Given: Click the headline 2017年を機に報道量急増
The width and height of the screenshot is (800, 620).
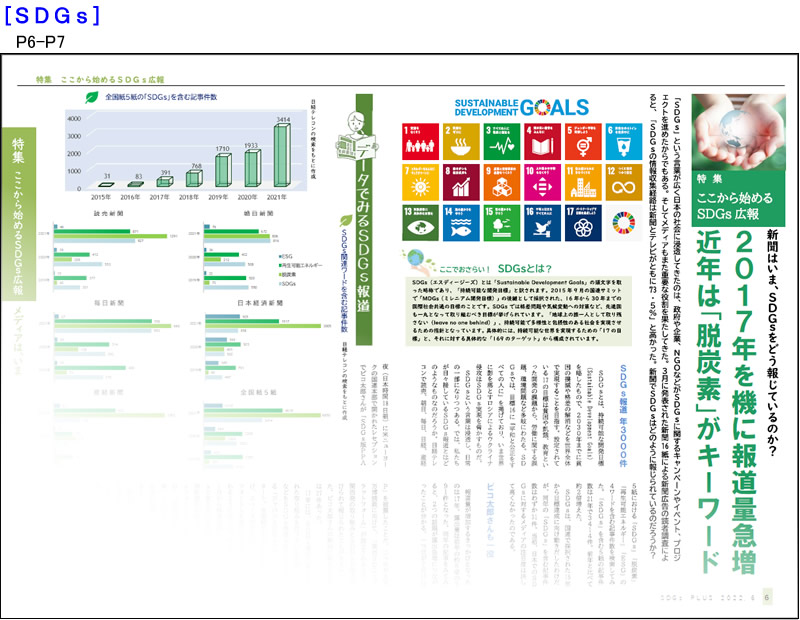Looking at the screenshot, I should click(744, 403).
